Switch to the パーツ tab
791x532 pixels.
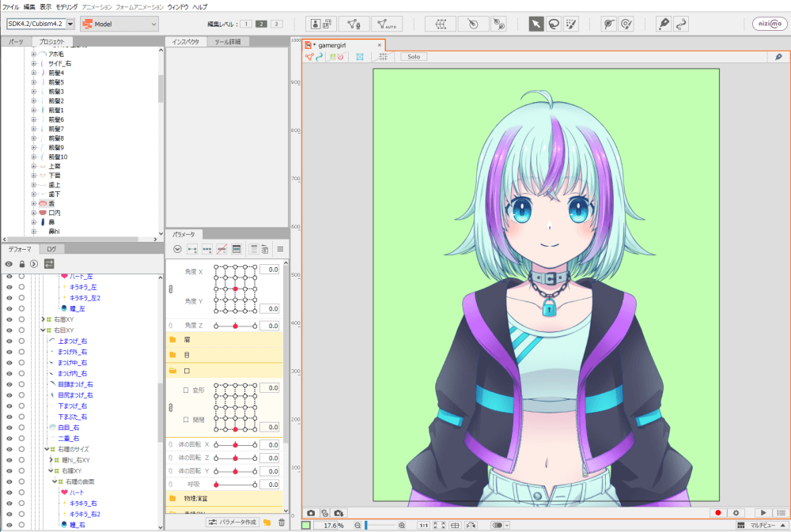coord(16,42)
